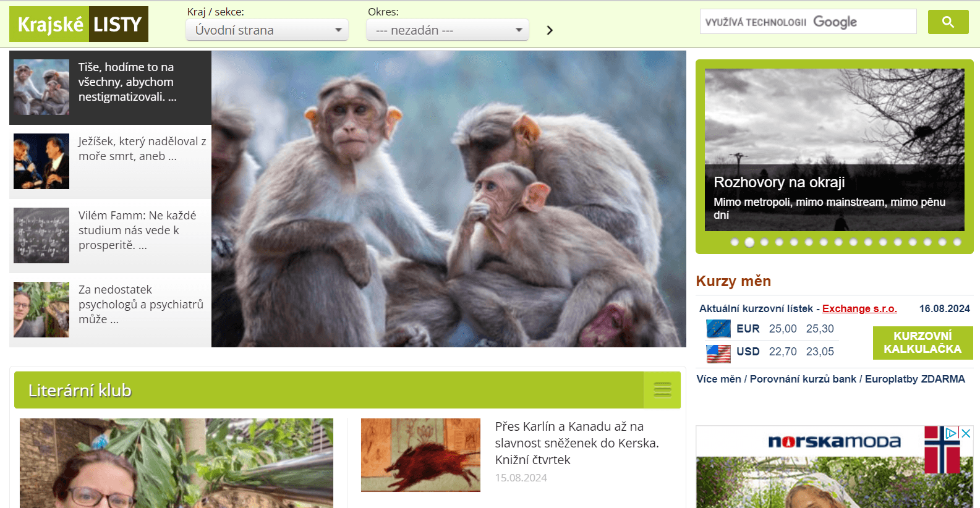Click the AdChoices triangle icon

(952, 433)
